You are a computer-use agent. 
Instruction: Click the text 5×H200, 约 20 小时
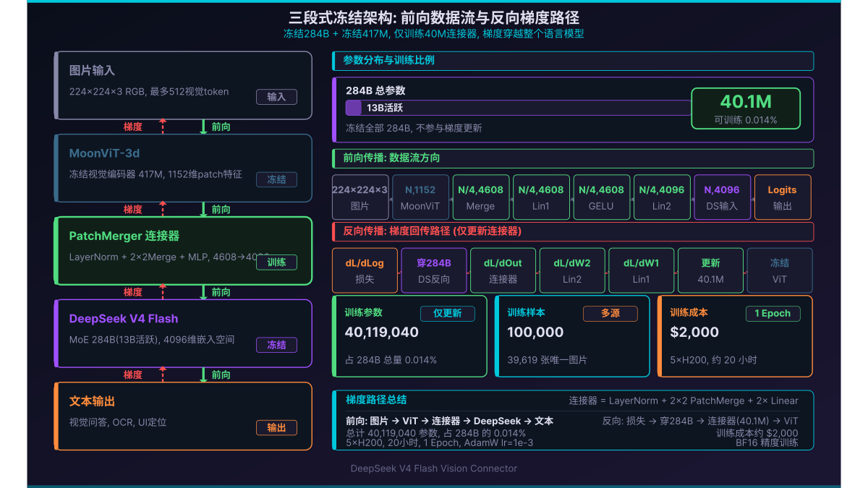[714, 359]
